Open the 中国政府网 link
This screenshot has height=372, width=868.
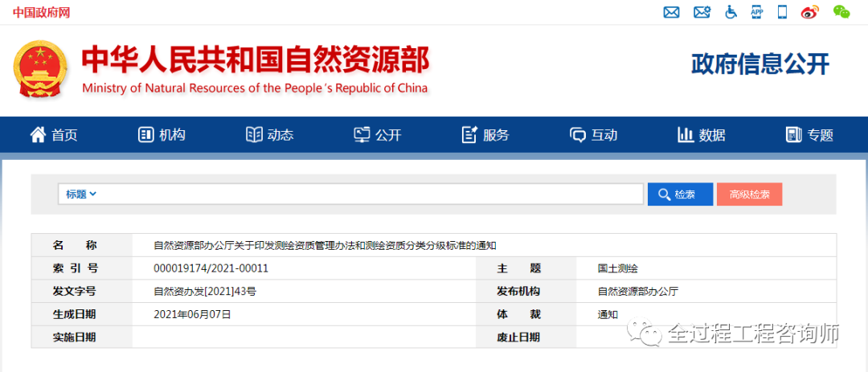pyautogui.click(x=42, y=12)
